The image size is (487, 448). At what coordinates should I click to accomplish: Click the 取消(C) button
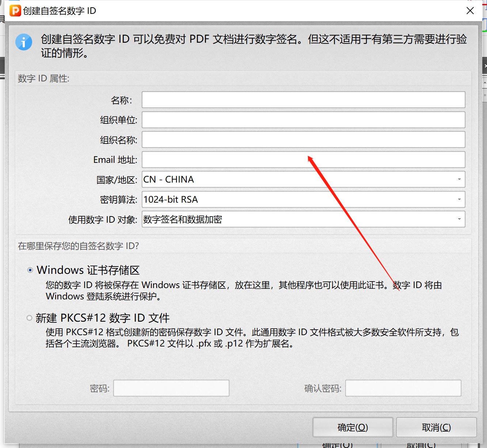pos(437,427)
